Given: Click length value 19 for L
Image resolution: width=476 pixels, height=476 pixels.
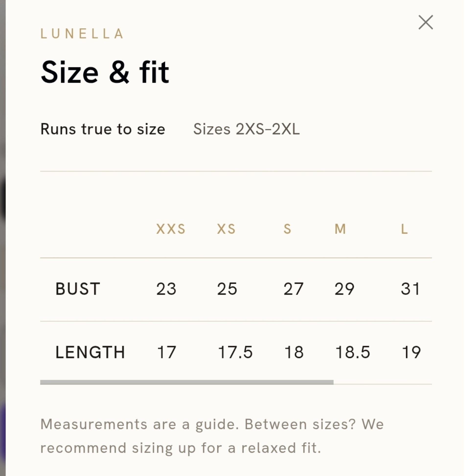Looking at the screenshot, I should 411,352.
